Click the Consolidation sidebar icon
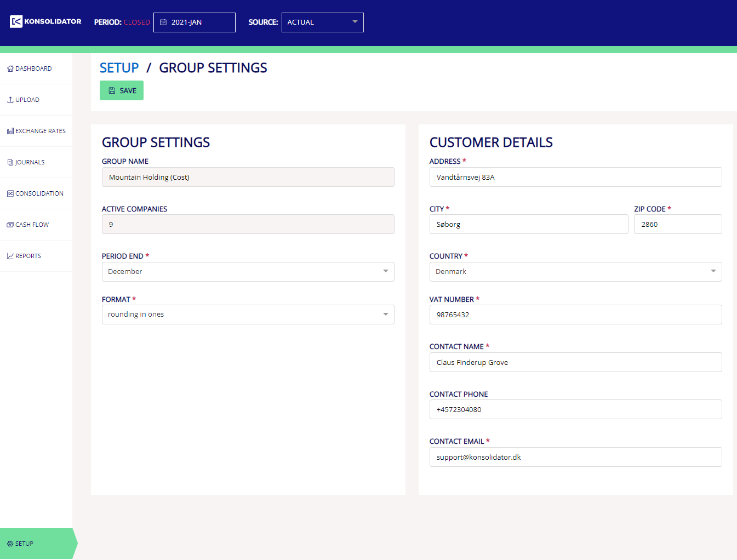 coord(10,194)
